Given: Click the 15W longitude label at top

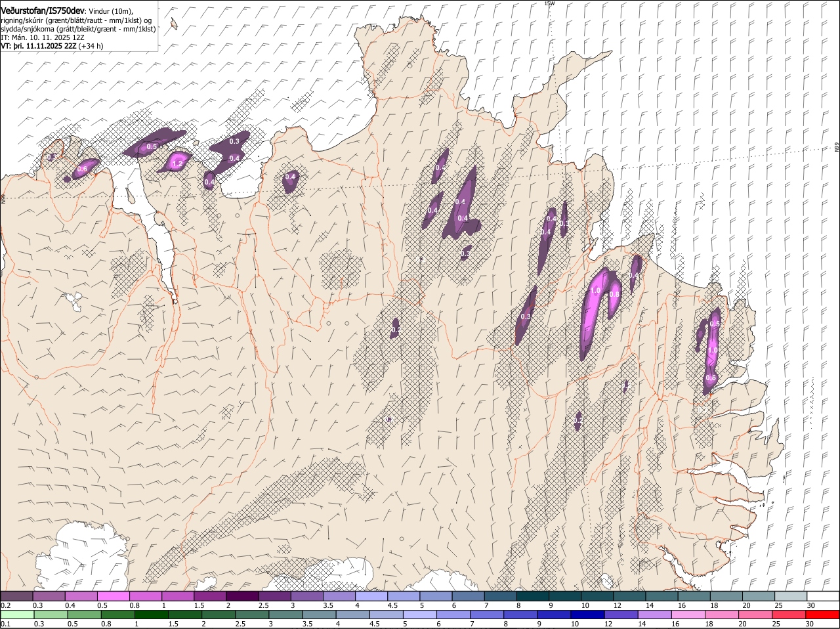Looking at the screenshot, I should [x=549, y=3].
